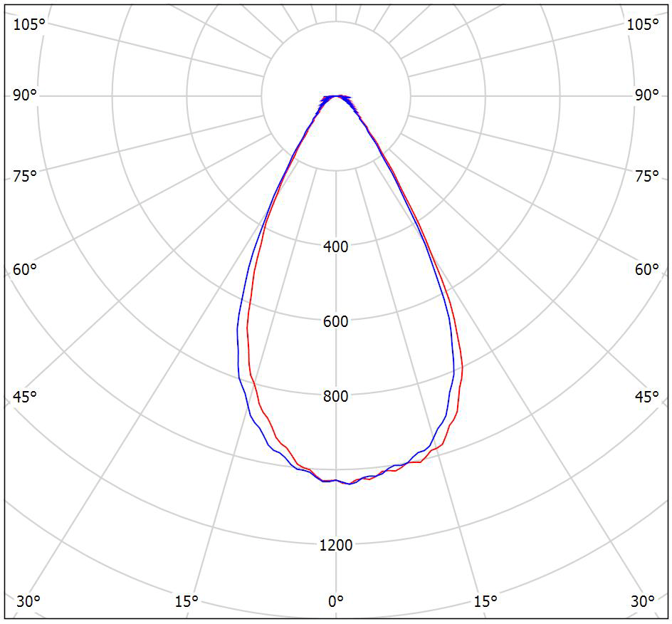
Task: Click the left-hand 30° angle label
Action: tap(28, 601)
